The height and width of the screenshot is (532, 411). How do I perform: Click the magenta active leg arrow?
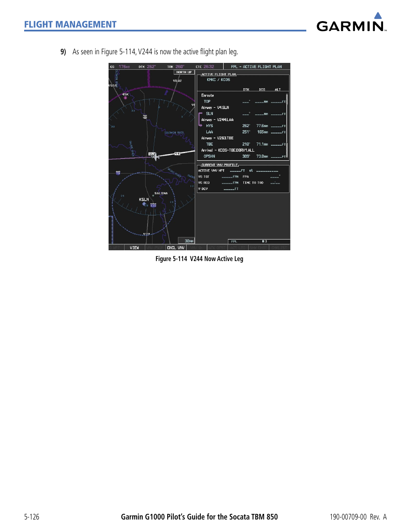200,120
